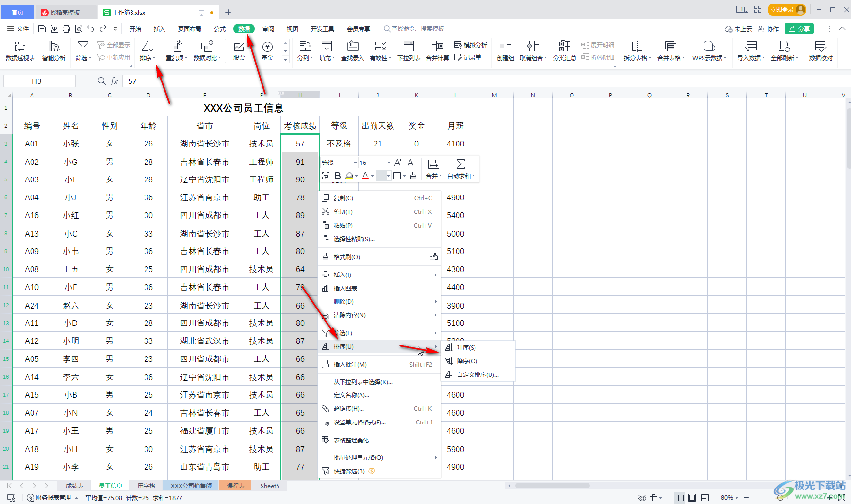
Task: Expand the stock/fund data types gallery
Action: pyautogui.click(x=285, y=59)
